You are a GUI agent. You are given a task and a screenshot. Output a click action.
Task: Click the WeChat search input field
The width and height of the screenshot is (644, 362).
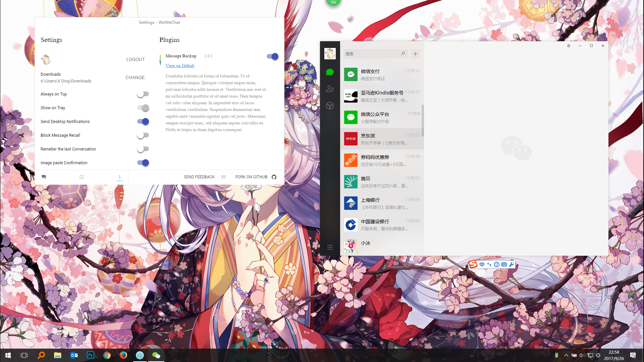[x=372, y=54]
